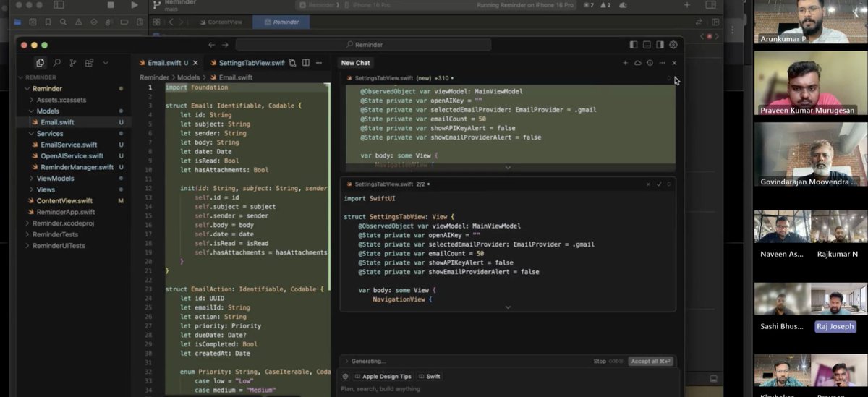This screenshot has height=397, width=868.
Task: Open OpenAIService.swift in explorer
Action: coord(72,155)
